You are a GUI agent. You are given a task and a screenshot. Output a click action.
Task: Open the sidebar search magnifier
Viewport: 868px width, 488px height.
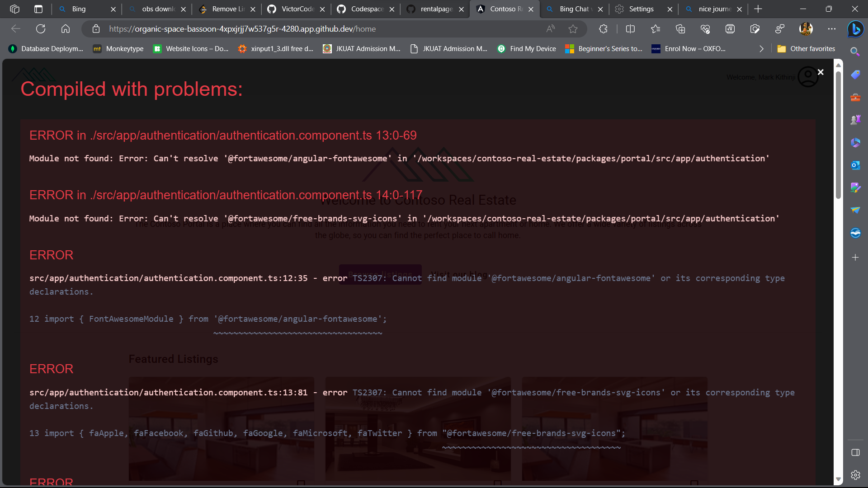coord(855,52)
